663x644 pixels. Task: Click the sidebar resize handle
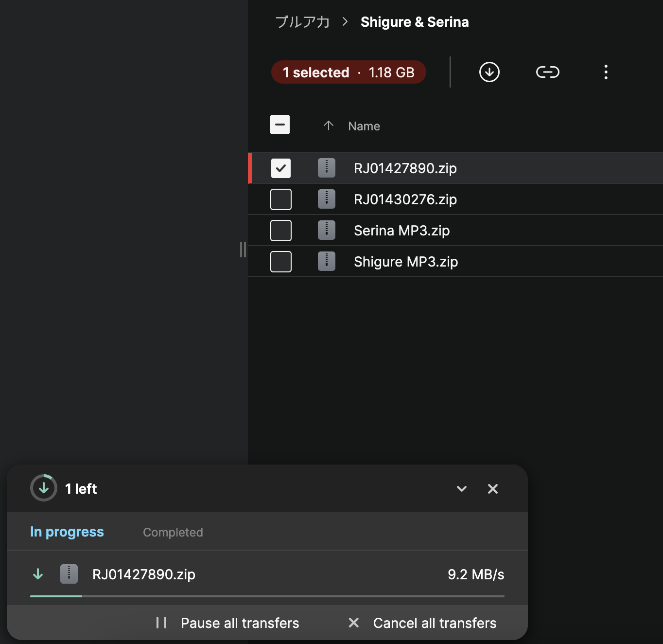(243, 250)
